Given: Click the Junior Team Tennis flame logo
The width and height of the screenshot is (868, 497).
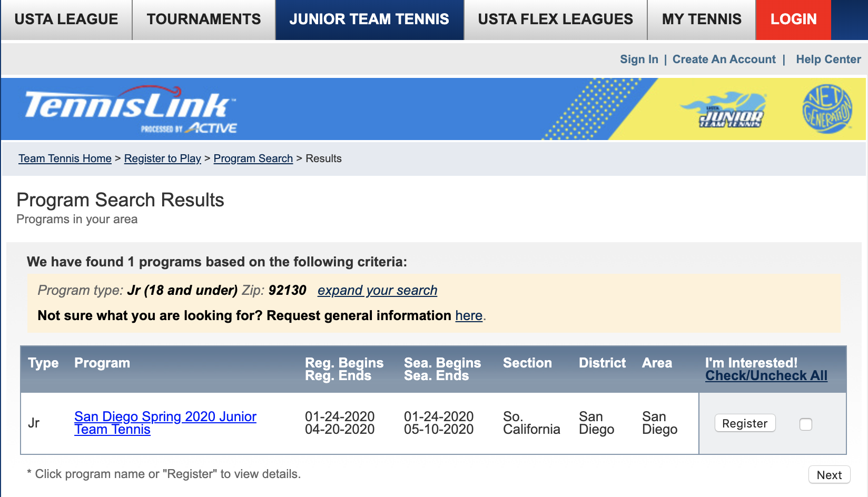Looking at the screenshot, I should point(729,111).
